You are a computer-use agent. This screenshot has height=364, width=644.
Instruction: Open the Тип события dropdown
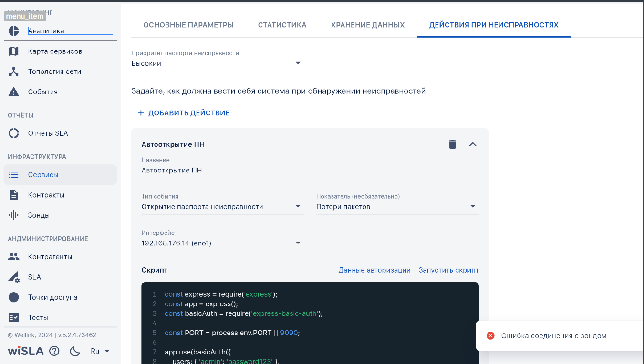click(223, 207)
